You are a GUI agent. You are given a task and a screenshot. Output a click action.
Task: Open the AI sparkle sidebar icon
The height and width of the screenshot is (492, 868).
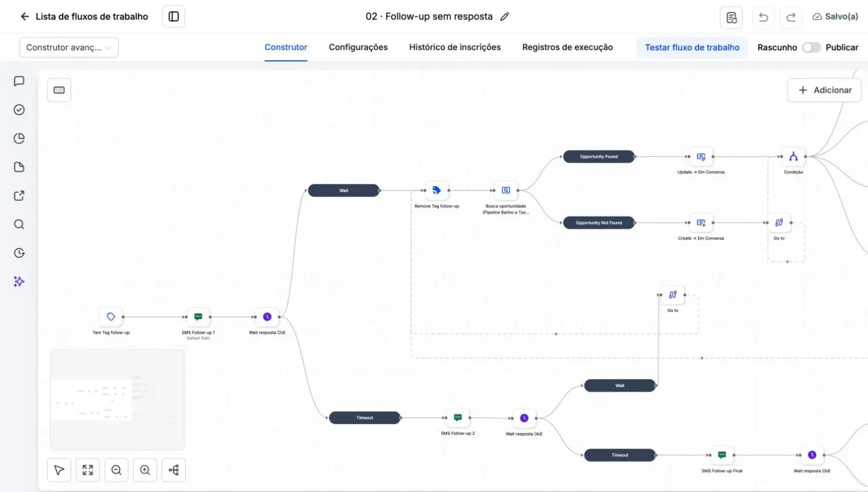pyautogui.click(x=19, y=281)
